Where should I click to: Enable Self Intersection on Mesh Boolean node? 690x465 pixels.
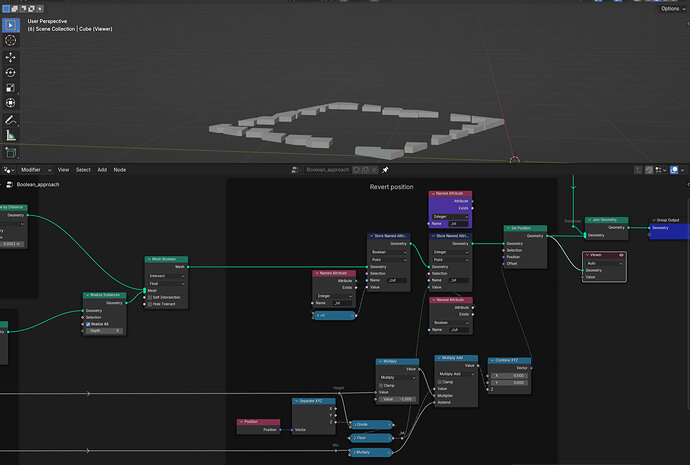coord(150,297)
